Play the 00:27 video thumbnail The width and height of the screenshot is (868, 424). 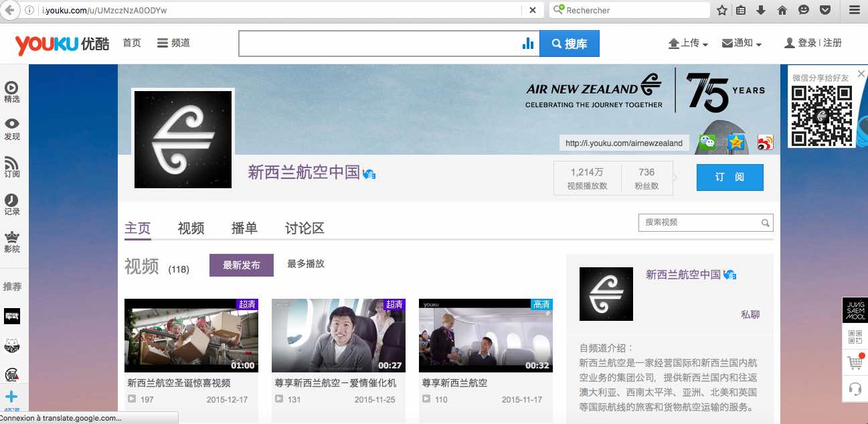click(x=339, y=336)
